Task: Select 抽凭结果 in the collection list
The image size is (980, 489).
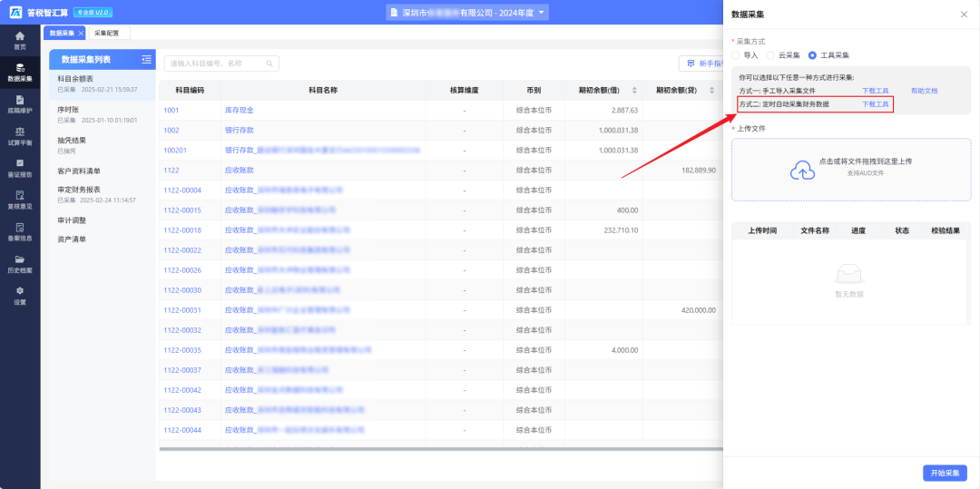Action: pyautogui.click(x=103, y=145)
